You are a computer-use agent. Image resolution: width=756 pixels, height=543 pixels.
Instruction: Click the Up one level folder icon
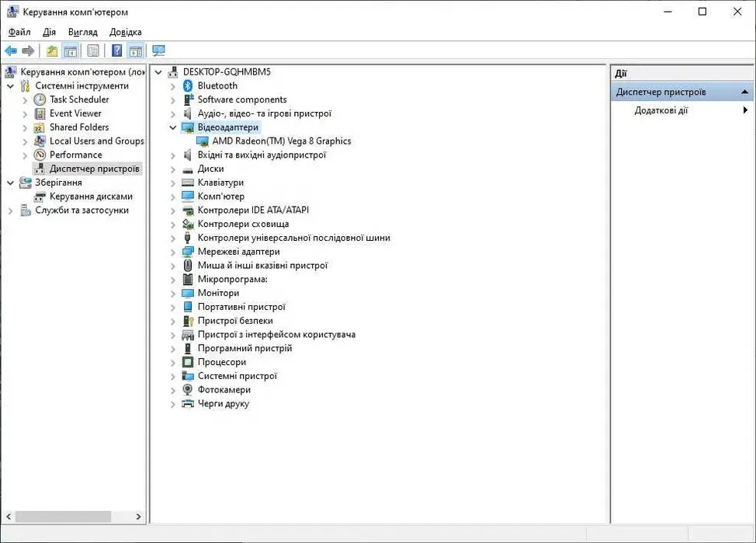[x=52, y=50]
